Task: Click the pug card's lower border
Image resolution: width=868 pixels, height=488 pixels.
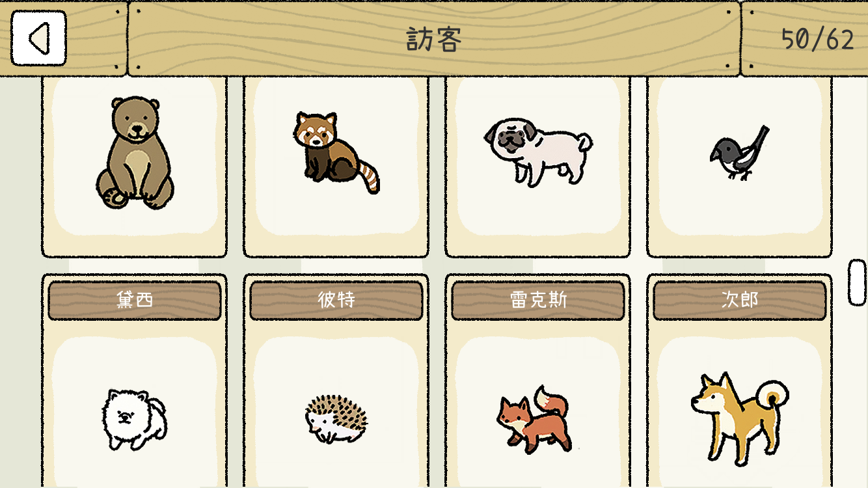Action: pos(538,246)
